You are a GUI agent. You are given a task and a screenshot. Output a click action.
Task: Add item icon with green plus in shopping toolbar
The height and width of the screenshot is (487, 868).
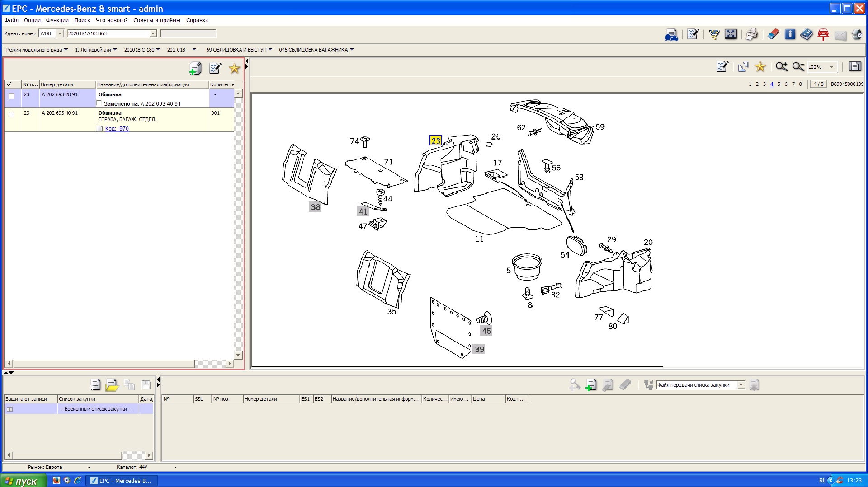(x=591, y=385)
